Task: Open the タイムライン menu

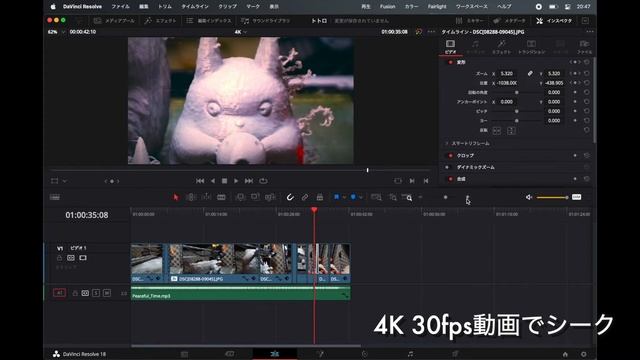Action: coord(195,7)
